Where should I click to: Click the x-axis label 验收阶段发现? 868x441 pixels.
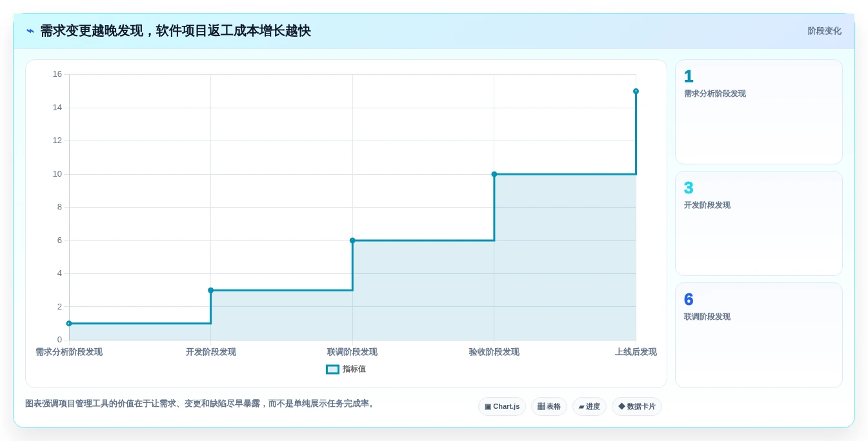494,352
